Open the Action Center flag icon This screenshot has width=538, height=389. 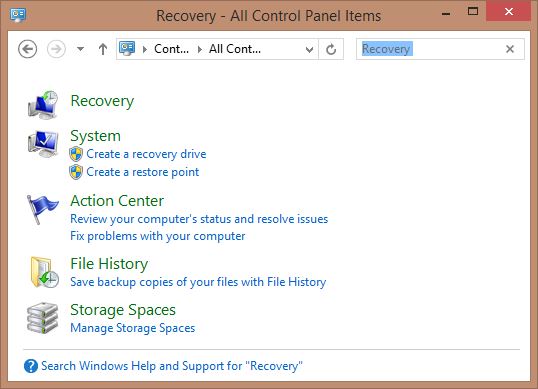tap(43, 209)
